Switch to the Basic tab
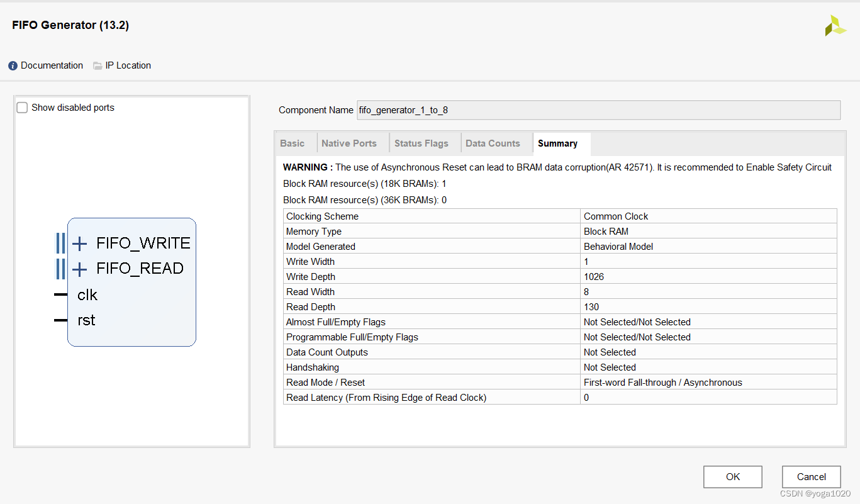This screenshot has width=860, height=504. 293,143
